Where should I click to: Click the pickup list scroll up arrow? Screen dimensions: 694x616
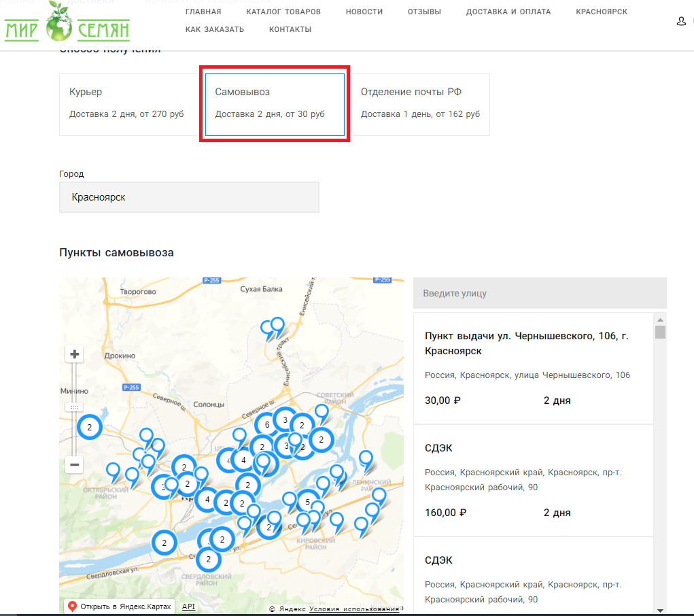click(661, 320)
